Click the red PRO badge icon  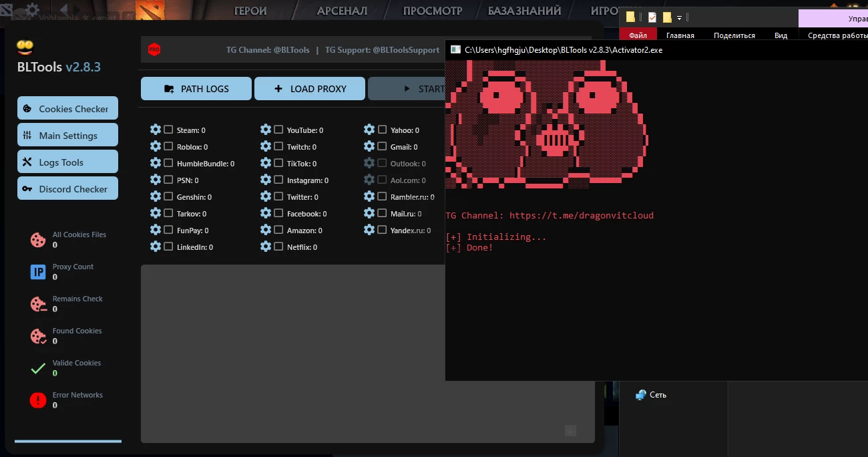click(154, 49)
